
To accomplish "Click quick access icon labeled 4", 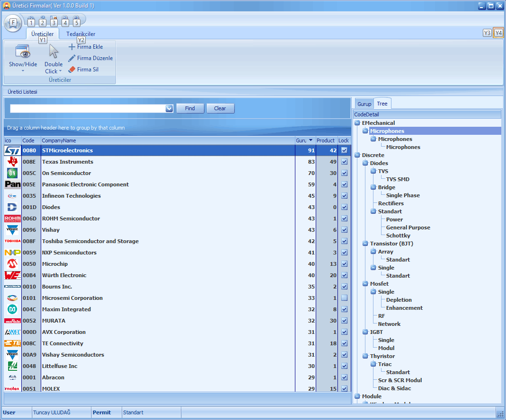I will click(x=65, y=21).
